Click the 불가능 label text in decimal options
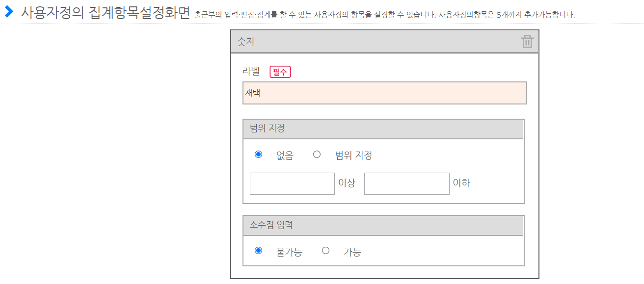644x284 pixels. pos(289,252)
